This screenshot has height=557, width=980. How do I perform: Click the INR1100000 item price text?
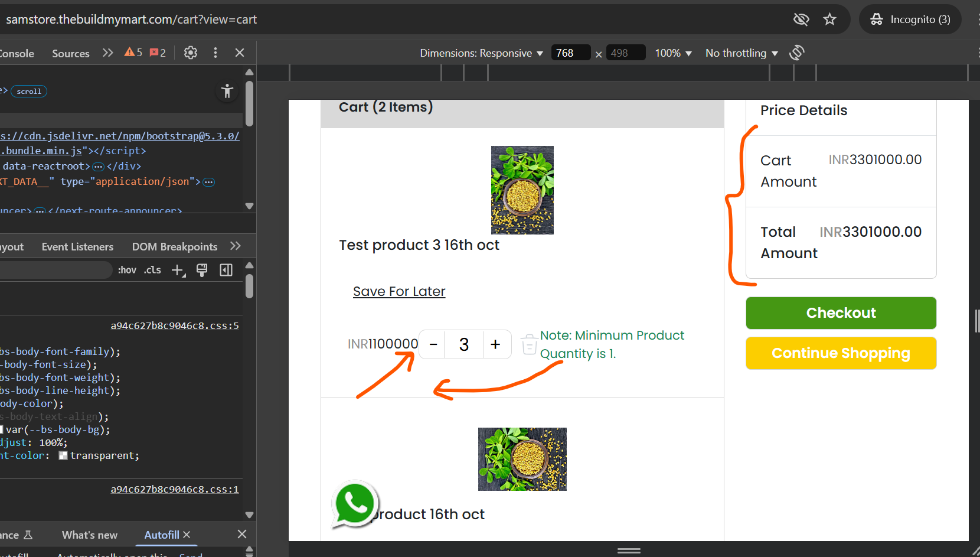pyautogui.click(x=383, y=344)
